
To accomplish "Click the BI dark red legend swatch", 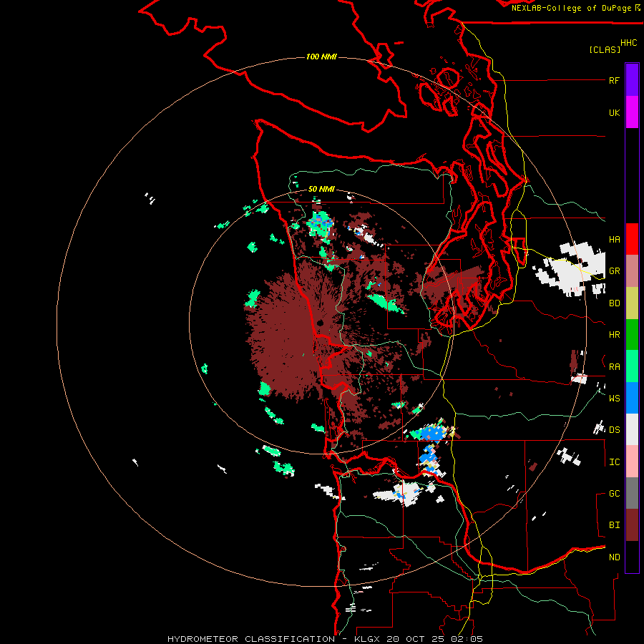I will [632, 525].
